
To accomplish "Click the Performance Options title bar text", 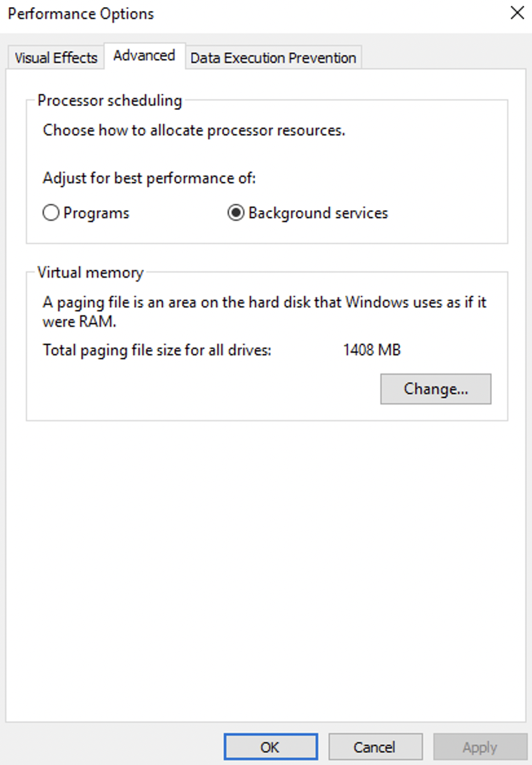I will click(x=81, y=14).
